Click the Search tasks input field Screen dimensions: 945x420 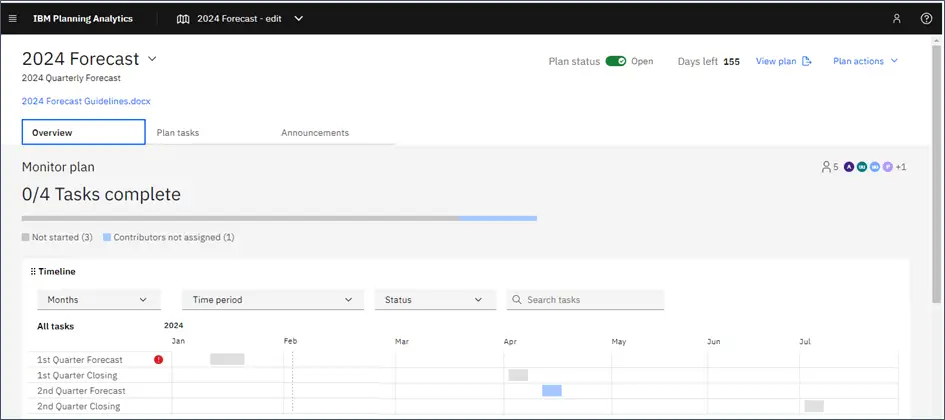click(x=585, y=299)
